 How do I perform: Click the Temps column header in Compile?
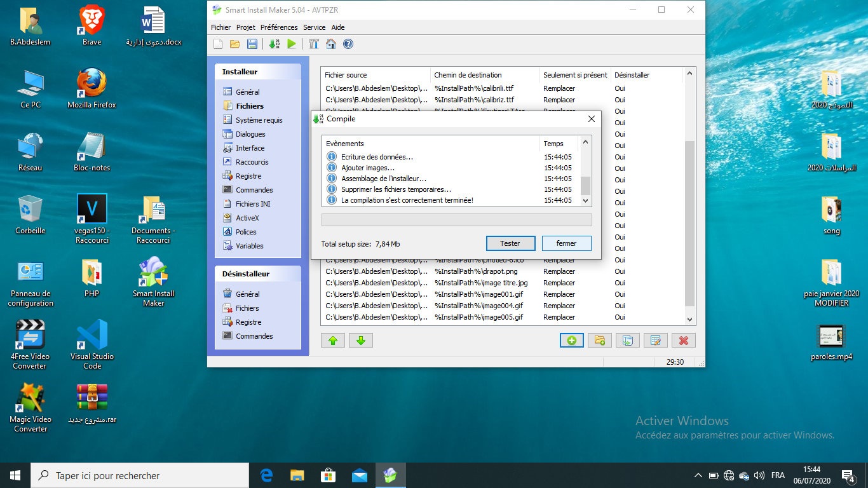click(x=560, y=144)
